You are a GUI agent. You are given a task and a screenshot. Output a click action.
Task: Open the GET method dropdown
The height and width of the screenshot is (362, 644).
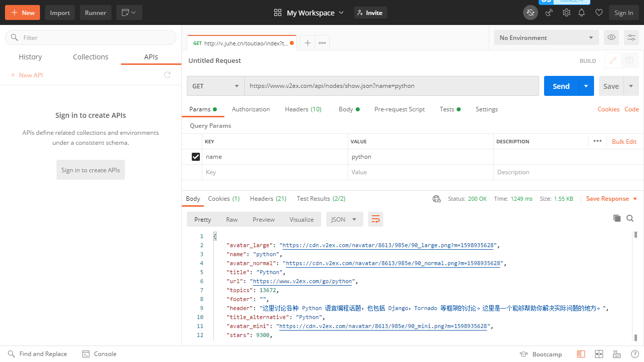(216, 86)
